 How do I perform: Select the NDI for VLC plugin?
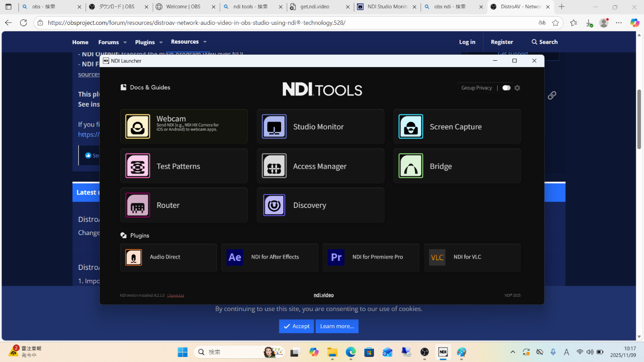point(472,258)
